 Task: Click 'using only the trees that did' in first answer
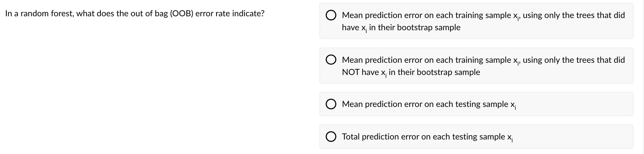pyautogui.click(x=574, y=15)
